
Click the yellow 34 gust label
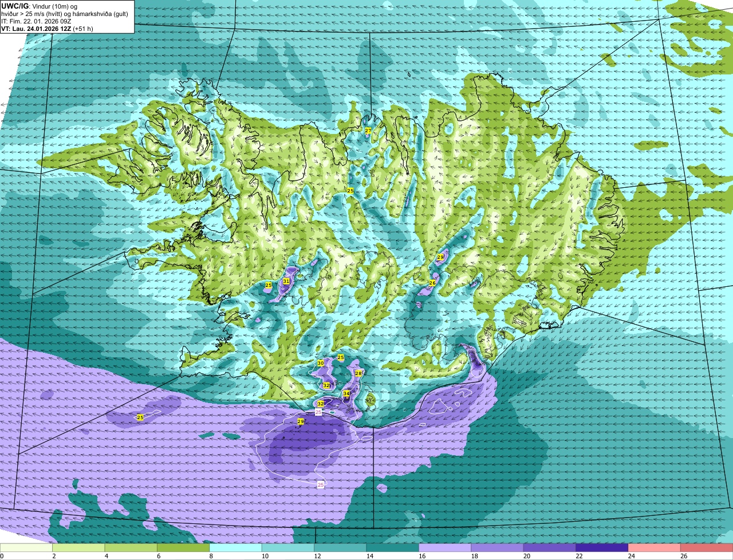point(346,394)
